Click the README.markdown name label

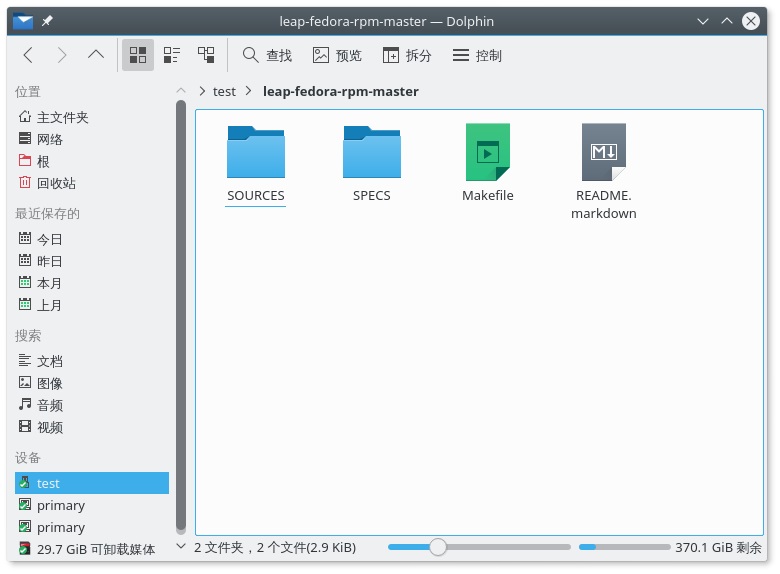coord(603,204)
